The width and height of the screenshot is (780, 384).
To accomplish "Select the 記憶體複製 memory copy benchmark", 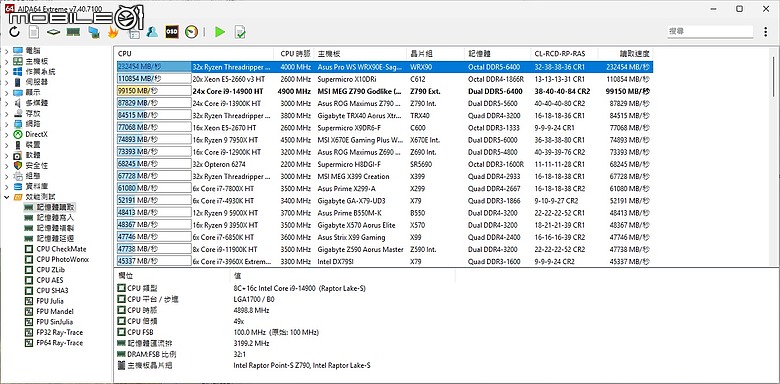I will click(55, 228).
